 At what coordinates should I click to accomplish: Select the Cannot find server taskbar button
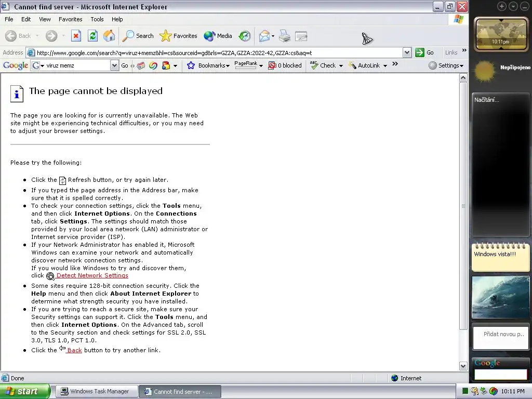click(x=180, y=391)
